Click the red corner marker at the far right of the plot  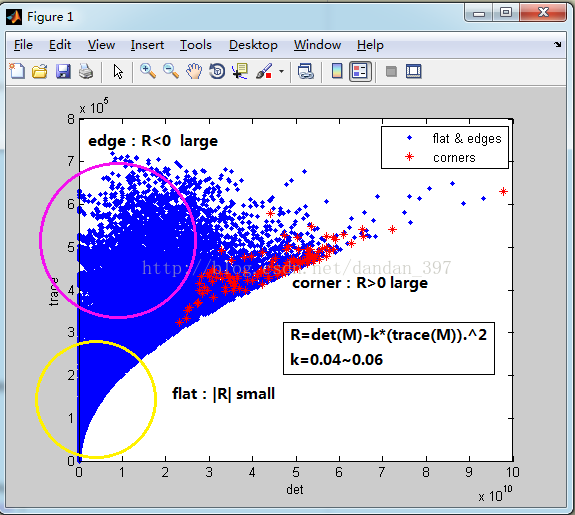pyautogui.click(x=503, y=191)
